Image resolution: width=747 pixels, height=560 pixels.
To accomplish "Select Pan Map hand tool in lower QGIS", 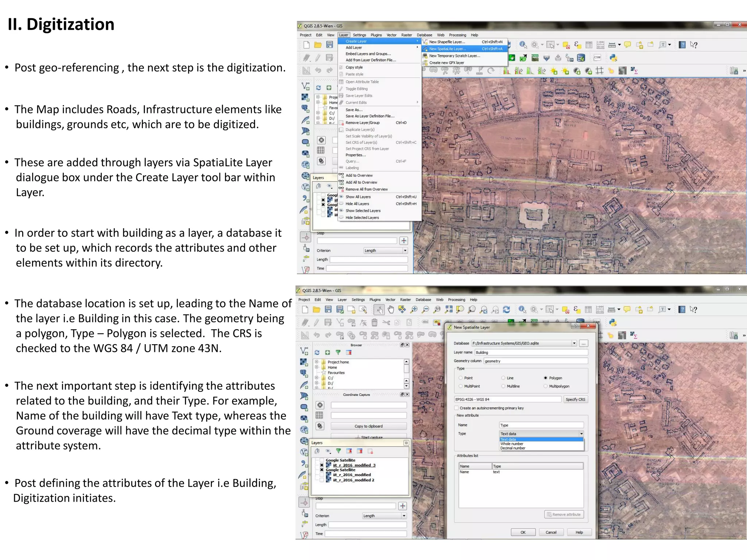I will 391,310.
